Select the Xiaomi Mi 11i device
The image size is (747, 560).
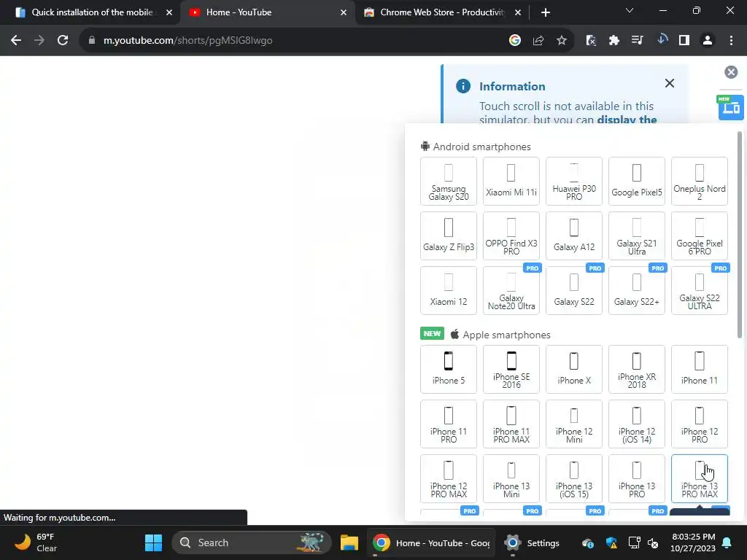511,181
